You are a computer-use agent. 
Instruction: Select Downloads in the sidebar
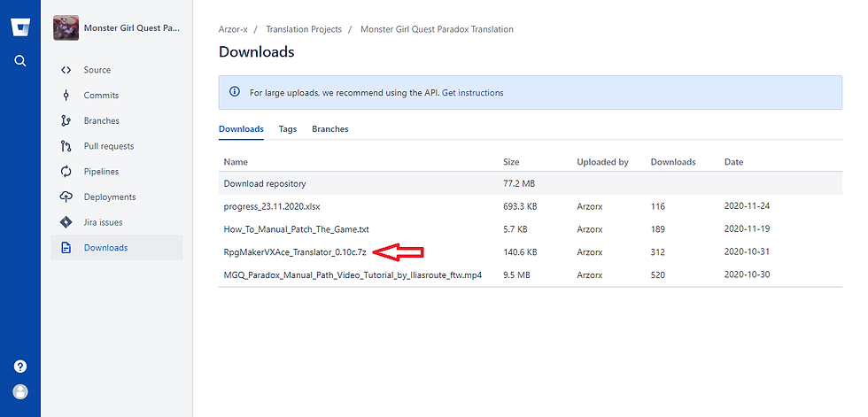105,248
